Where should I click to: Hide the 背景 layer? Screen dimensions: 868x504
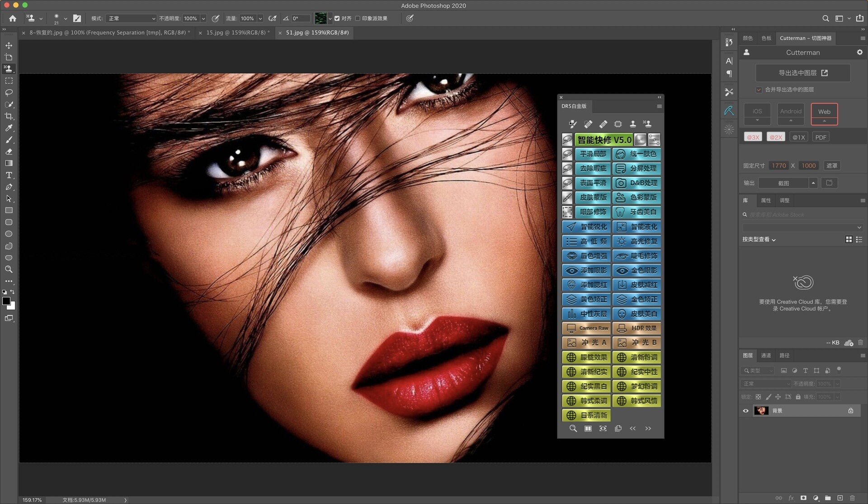pyautogui.click(x=746, y=410)
